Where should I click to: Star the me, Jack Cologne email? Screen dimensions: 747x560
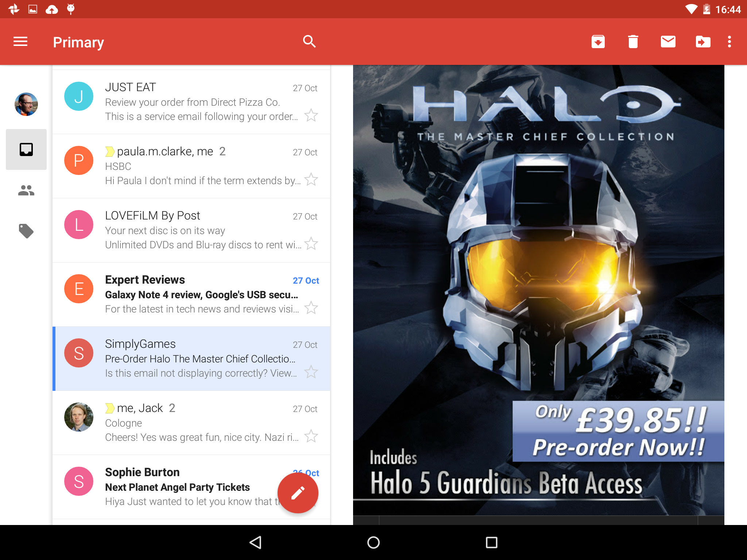pos(311,436)
